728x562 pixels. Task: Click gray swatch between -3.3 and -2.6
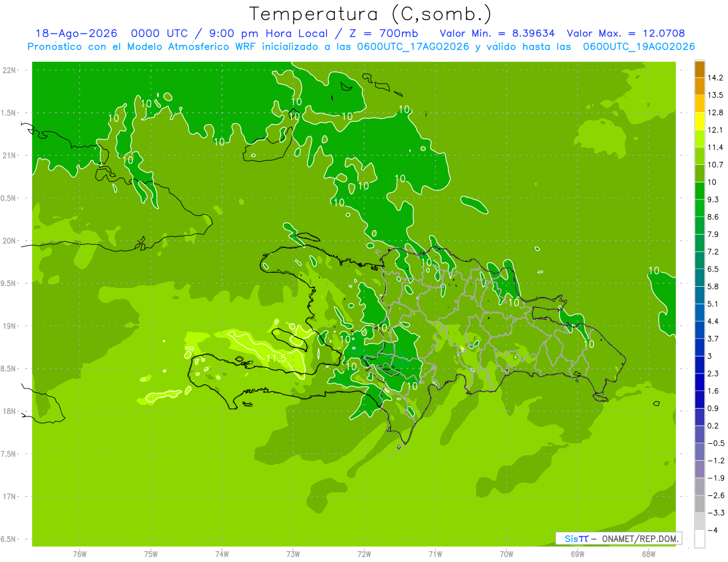(699, 504)
